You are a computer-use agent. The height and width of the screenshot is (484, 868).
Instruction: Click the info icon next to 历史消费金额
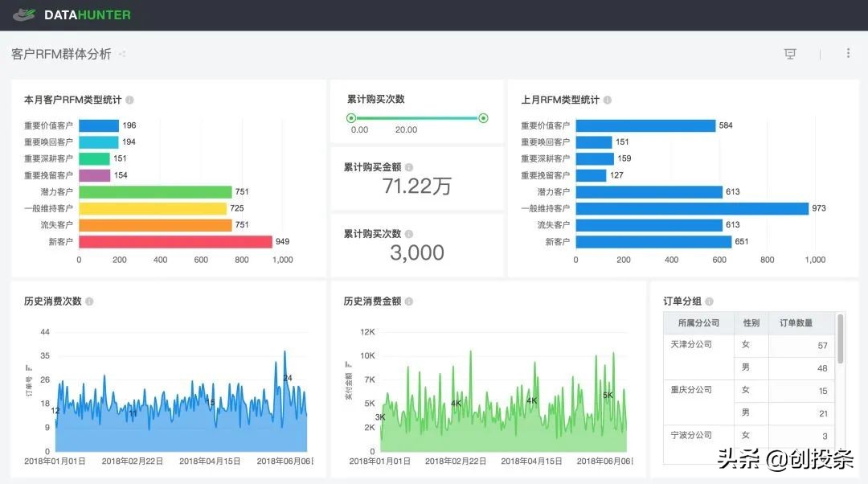[407, 301]
